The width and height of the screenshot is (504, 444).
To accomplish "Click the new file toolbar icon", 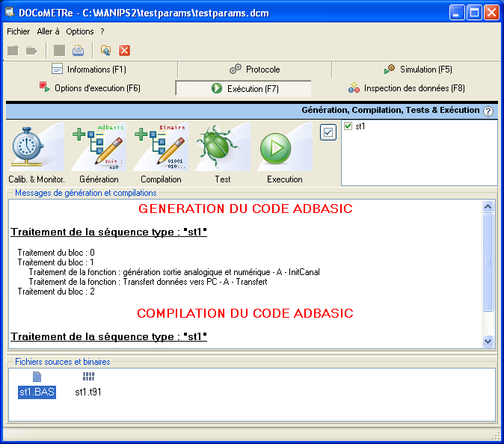I will click(x=13, y=50).
